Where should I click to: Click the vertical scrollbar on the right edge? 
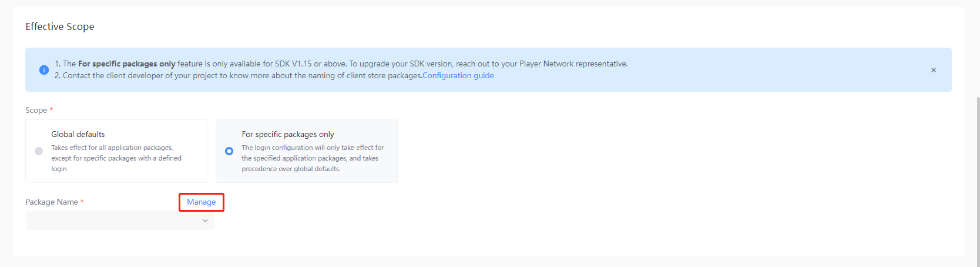(x=977, y=176)
